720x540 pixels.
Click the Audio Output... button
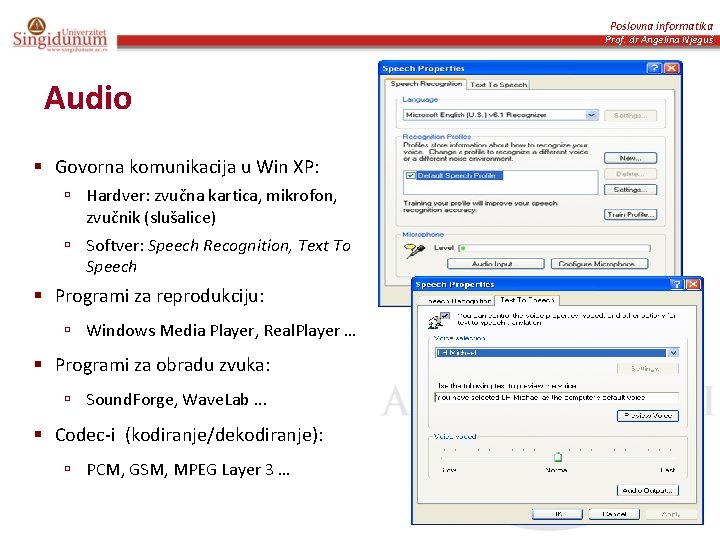[x=647, y=490]
